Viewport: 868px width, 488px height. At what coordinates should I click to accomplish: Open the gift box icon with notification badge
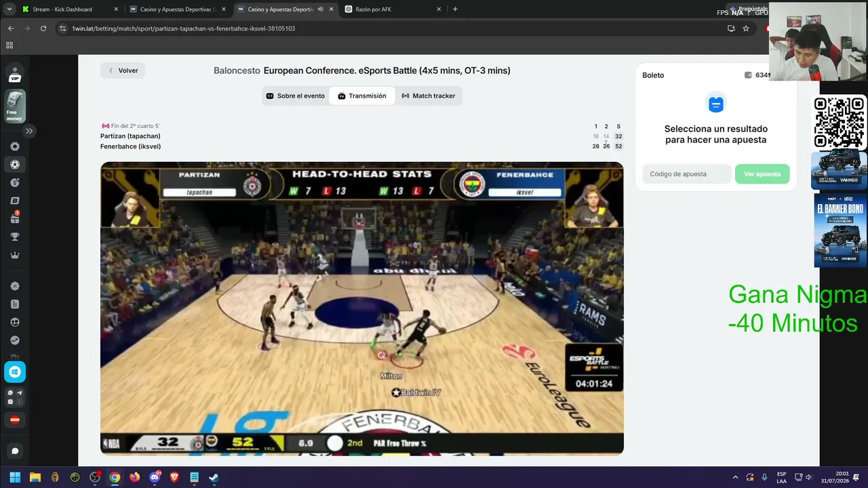[15, 218]
